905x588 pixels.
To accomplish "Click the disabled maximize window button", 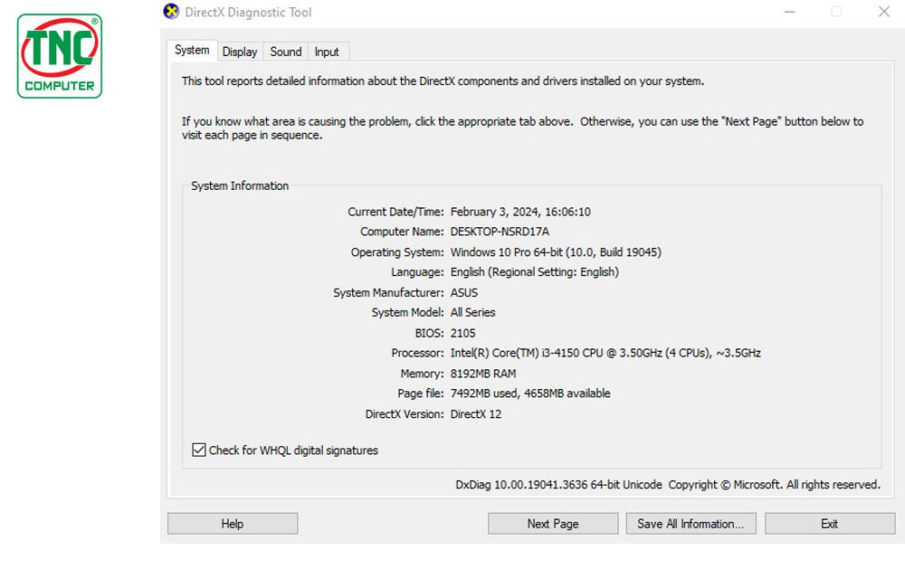I will pyautogui.click(x=836, y=12).
